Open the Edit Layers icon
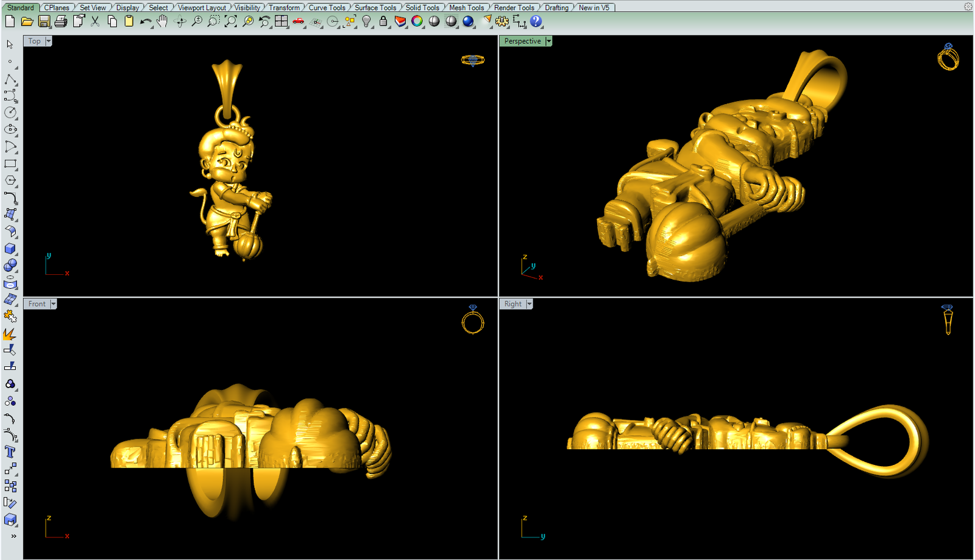This screenshot has height=560, width=975. click(400, 21)
